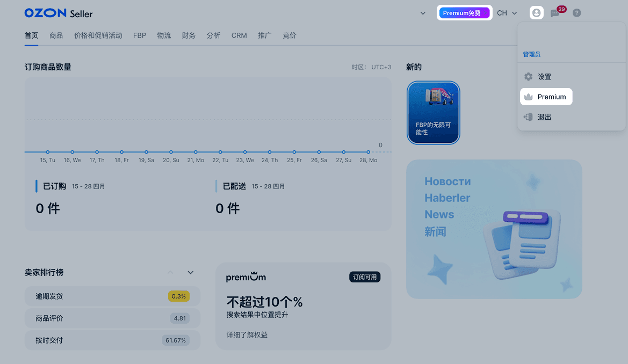Open the 财务 tab
The image size is (628, 364).
pos(189,35)
